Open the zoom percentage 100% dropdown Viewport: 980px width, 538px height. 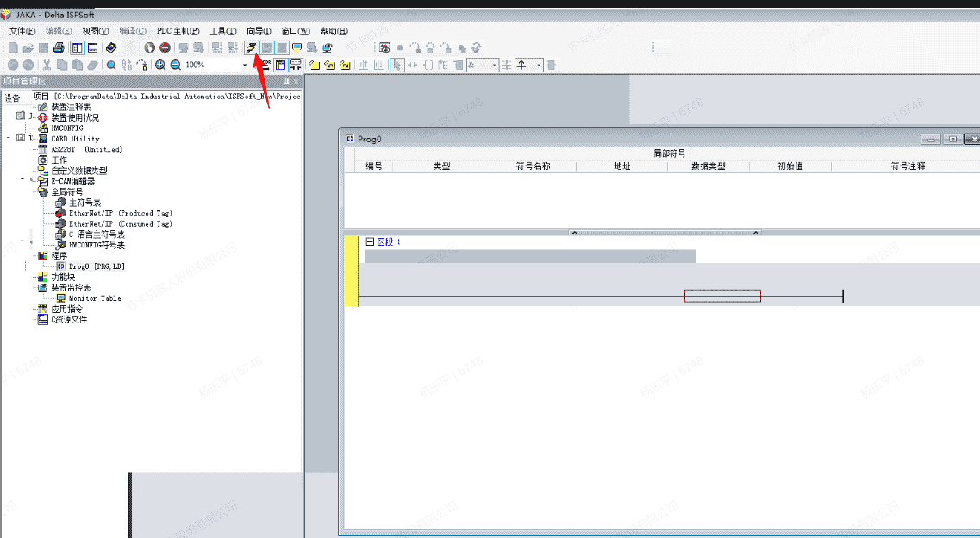coord(244,65)
